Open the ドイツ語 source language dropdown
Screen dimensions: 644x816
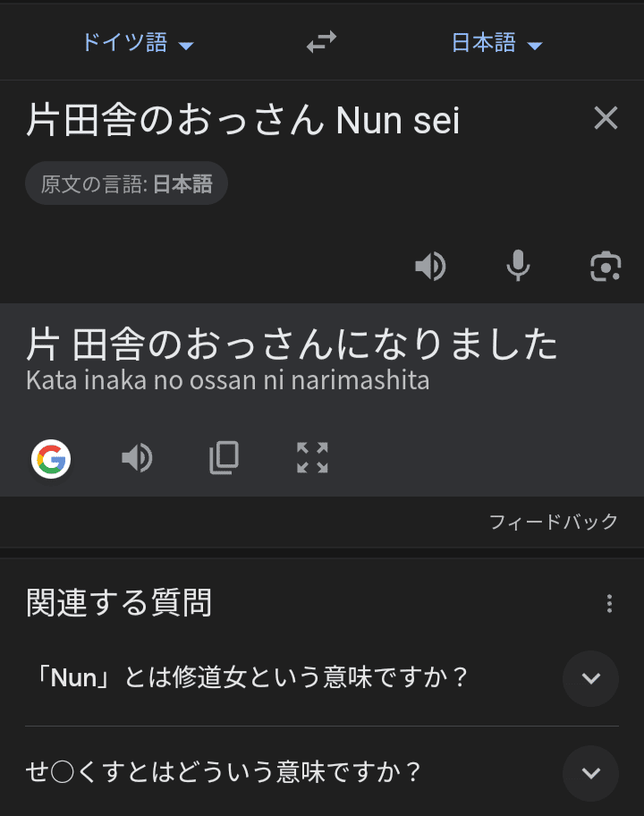click(x=137, y=43)
